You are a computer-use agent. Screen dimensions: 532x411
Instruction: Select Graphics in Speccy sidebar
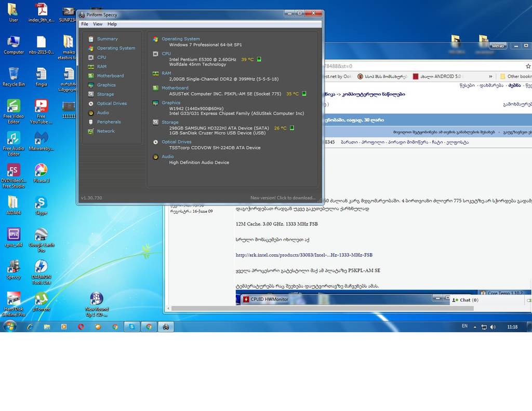[x=106, y=85]
